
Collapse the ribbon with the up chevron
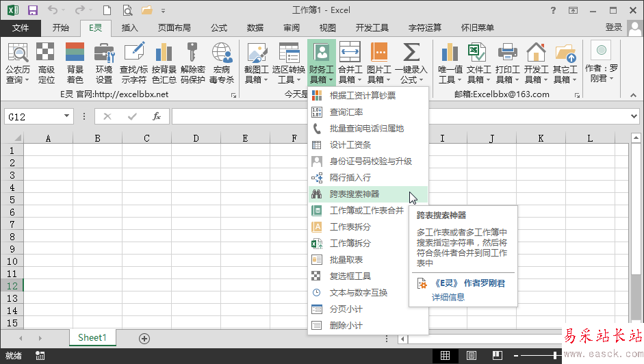click(633, 95)
